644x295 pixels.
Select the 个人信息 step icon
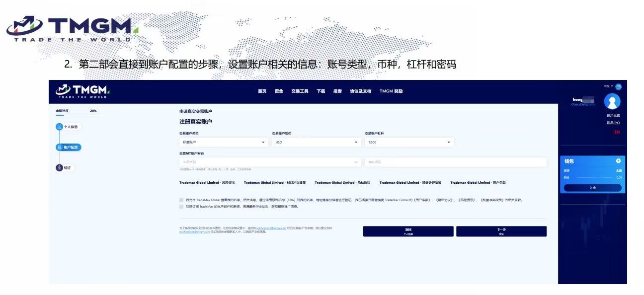click(x=59, y=127)
